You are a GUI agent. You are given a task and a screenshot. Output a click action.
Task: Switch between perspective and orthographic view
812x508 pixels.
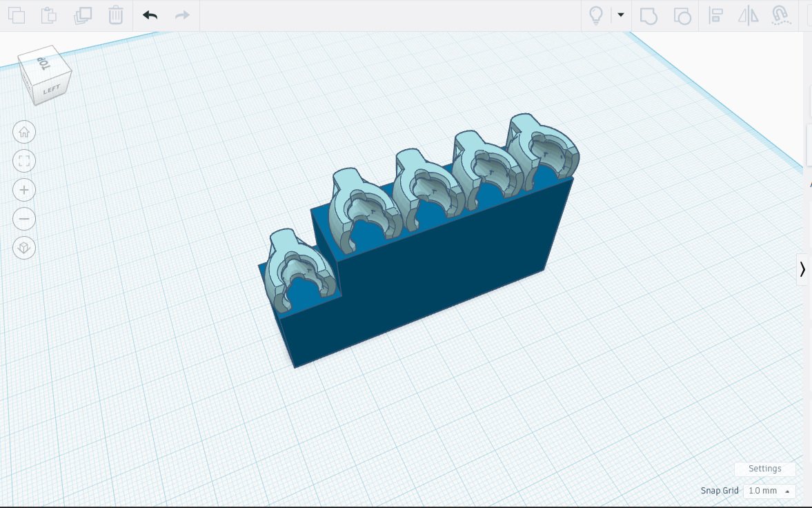[x=24, y=248]
